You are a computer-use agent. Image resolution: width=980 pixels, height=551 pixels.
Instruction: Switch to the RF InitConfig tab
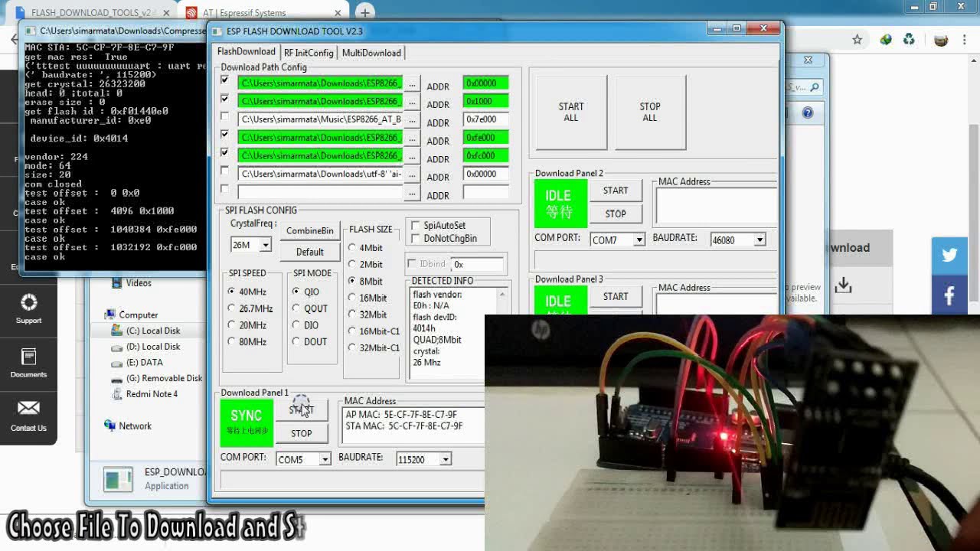pos(309,53)
